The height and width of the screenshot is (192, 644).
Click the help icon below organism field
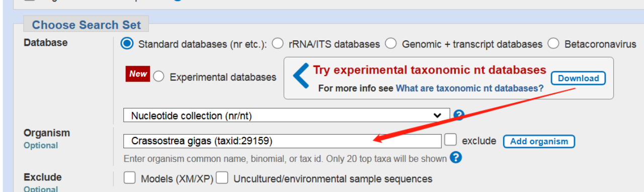point(456,158)
